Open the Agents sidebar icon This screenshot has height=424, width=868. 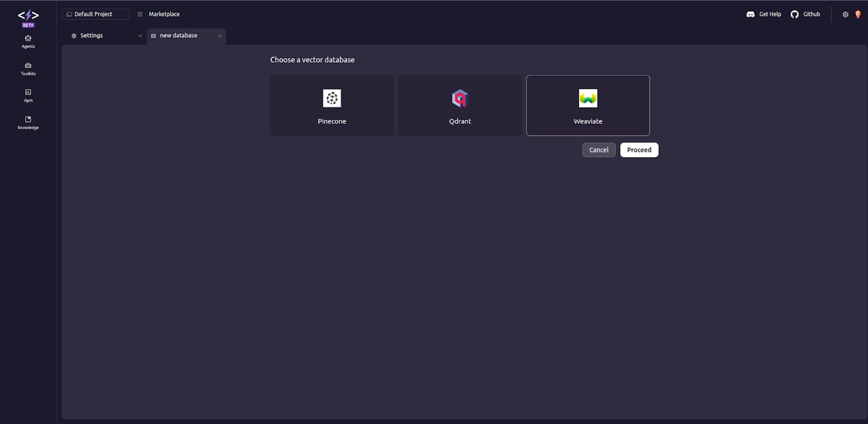(28, 42)
